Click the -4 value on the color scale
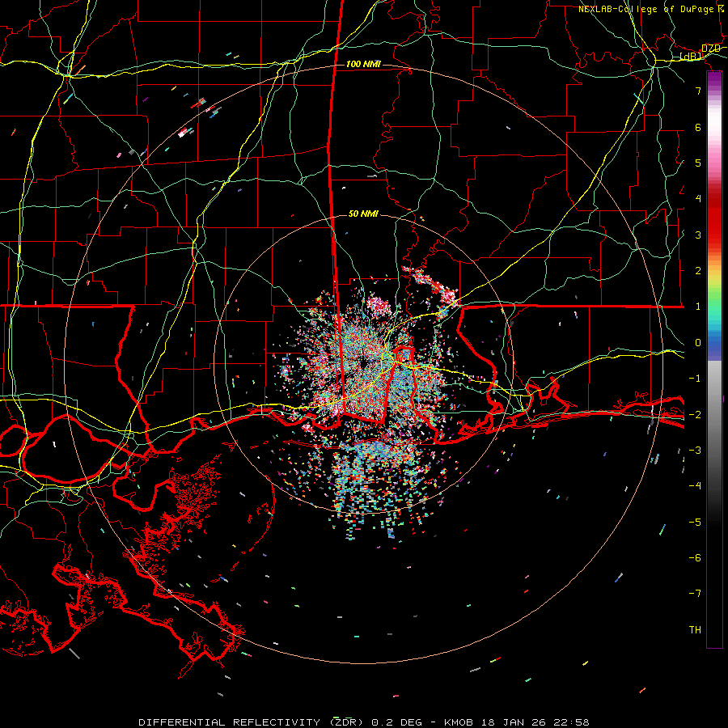 [695, 486]
